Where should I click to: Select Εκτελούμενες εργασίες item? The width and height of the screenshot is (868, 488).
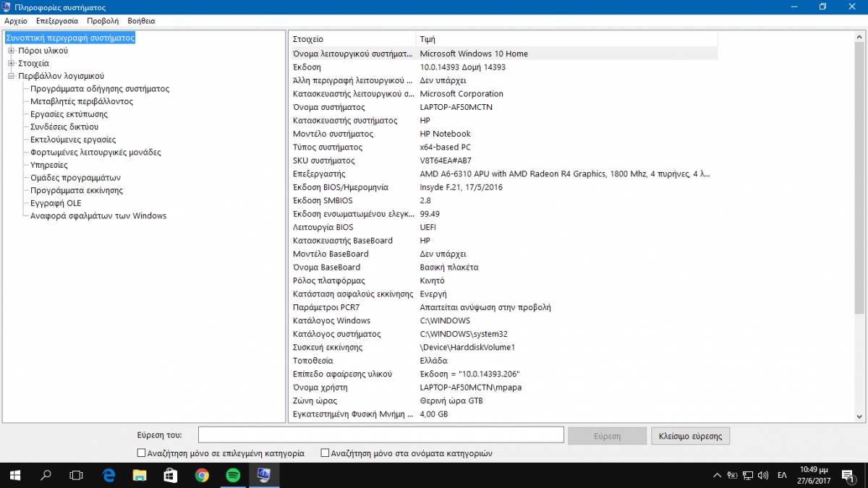tap(73, 140)
